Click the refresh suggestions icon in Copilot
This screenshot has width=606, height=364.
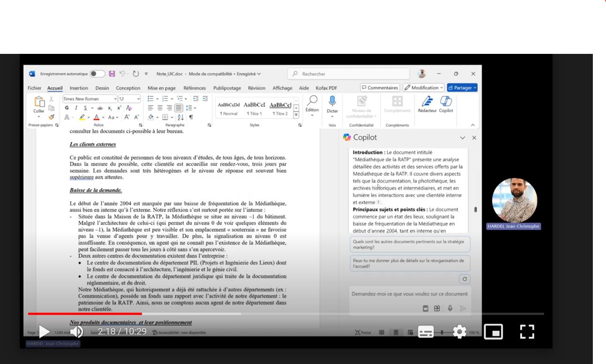(x=464, y=279)
